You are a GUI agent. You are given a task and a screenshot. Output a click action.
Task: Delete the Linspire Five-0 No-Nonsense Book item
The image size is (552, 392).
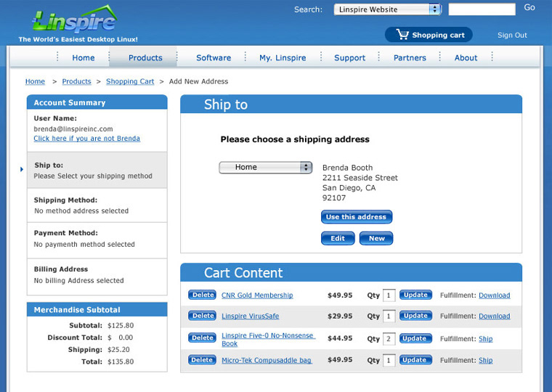[x=202, y=338]
